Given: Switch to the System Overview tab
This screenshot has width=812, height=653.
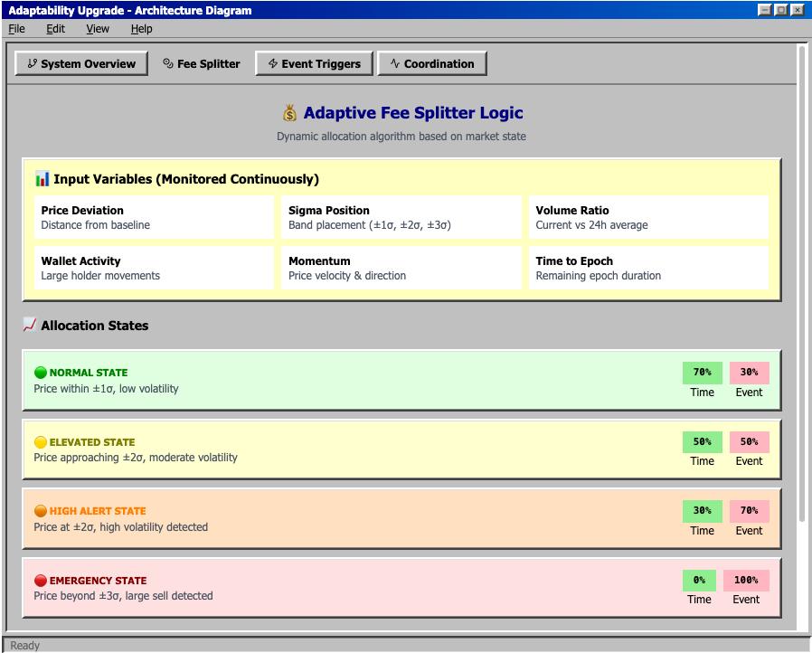Looking at the screenshot, I should [81, 63].
